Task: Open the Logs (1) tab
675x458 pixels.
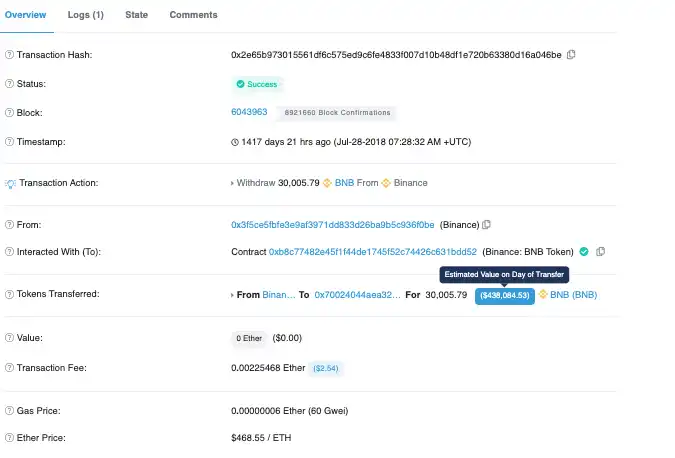Action: click(86, 15)
